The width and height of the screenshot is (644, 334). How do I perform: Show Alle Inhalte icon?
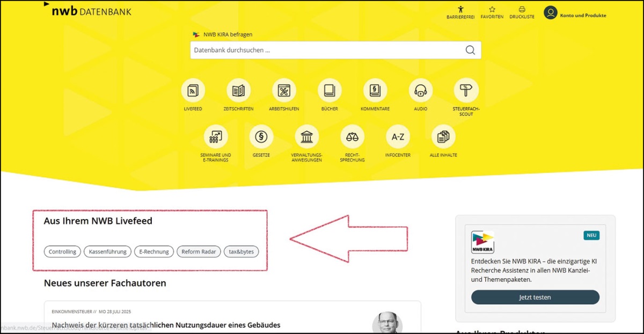pyautogui.click(x=443, y=137)
